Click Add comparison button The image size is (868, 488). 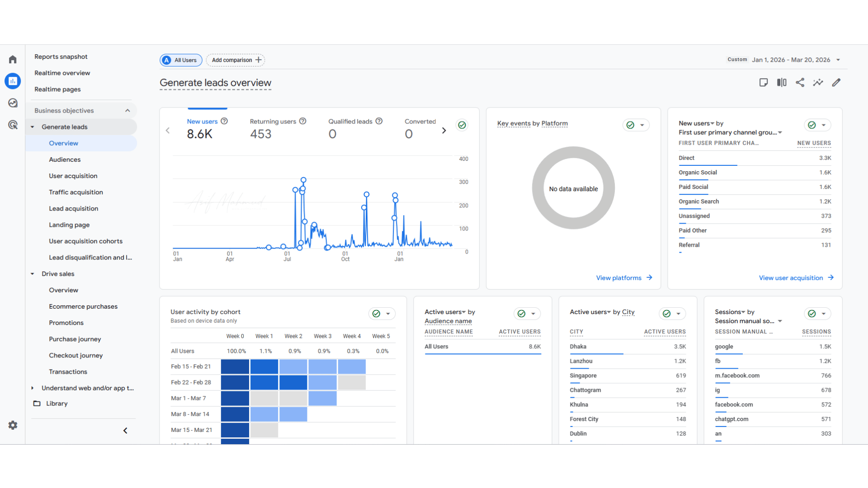[x=236, y=60]
